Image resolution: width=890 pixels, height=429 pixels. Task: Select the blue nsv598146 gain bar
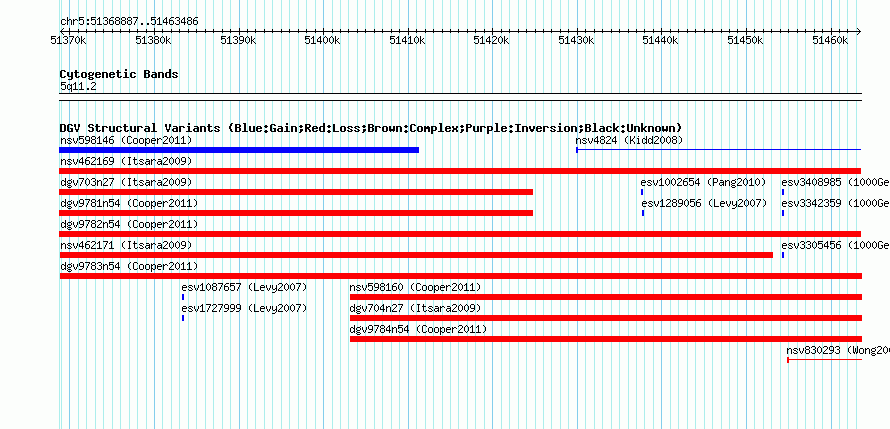pos(239,150)
